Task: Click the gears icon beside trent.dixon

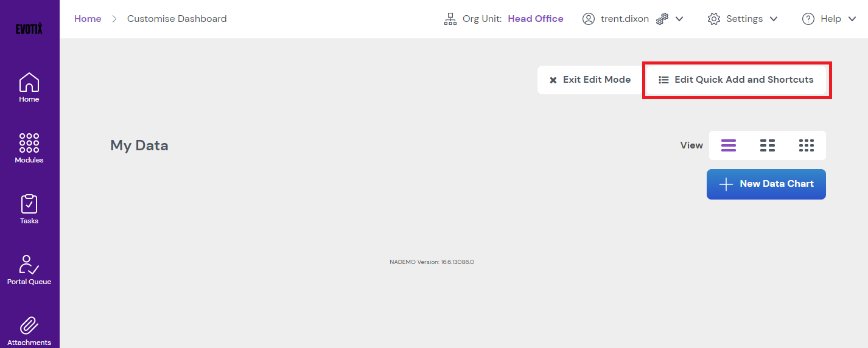Action: pyautogui.click(x=662, y=19)
